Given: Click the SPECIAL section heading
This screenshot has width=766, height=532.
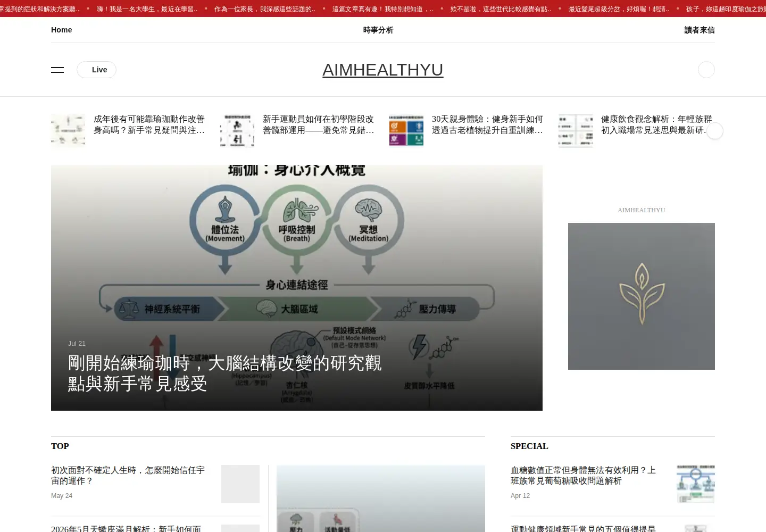Looking at the screenshot, I should (x=529, y=446).
